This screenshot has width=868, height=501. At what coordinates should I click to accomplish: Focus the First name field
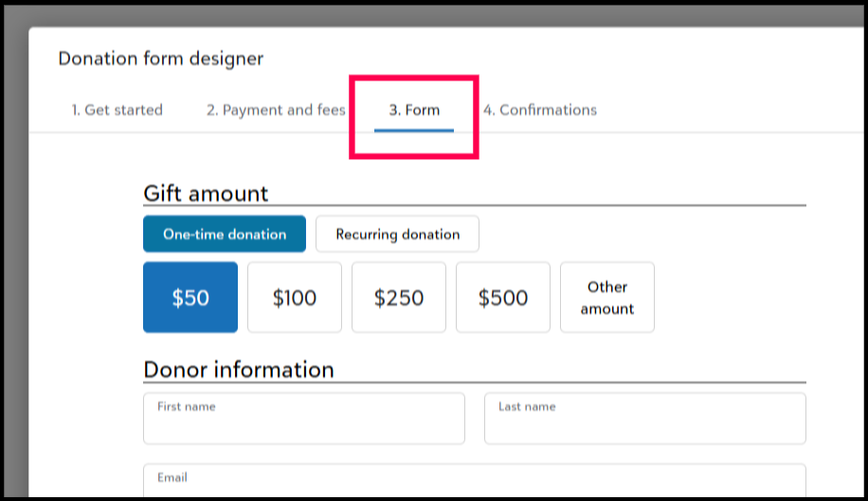[304, 423]
